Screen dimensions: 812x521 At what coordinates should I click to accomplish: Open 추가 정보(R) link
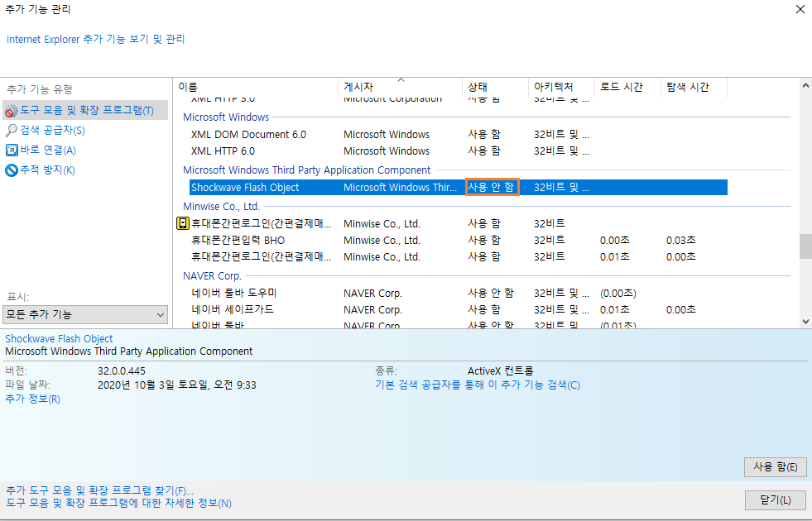coord(32,399)
